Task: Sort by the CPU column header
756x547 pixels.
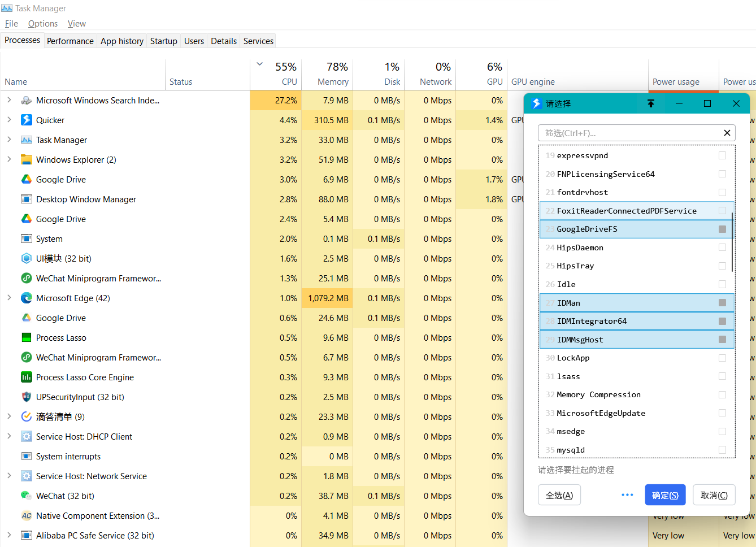Action: [x=276, y=74]
